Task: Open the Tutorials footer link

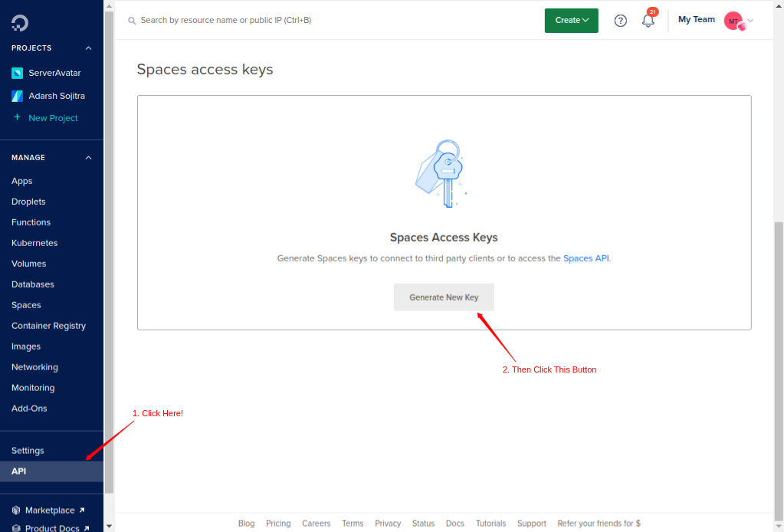Action: (490, 524)
